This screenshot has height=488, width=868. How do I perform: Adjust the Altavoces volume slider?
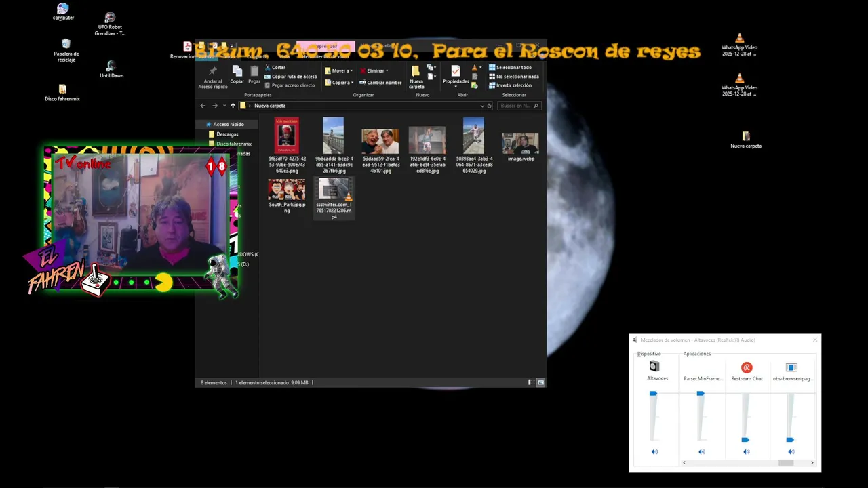(653, 394)
